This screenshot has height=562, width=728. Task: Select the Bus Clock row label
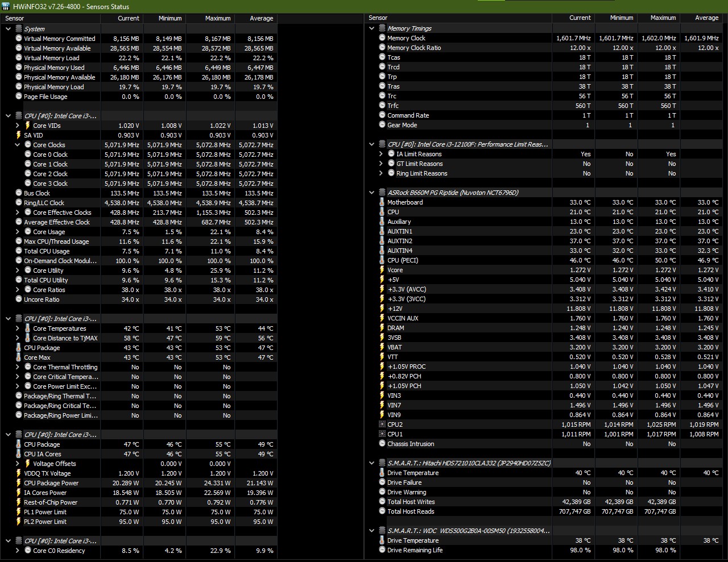coord(37,193)
